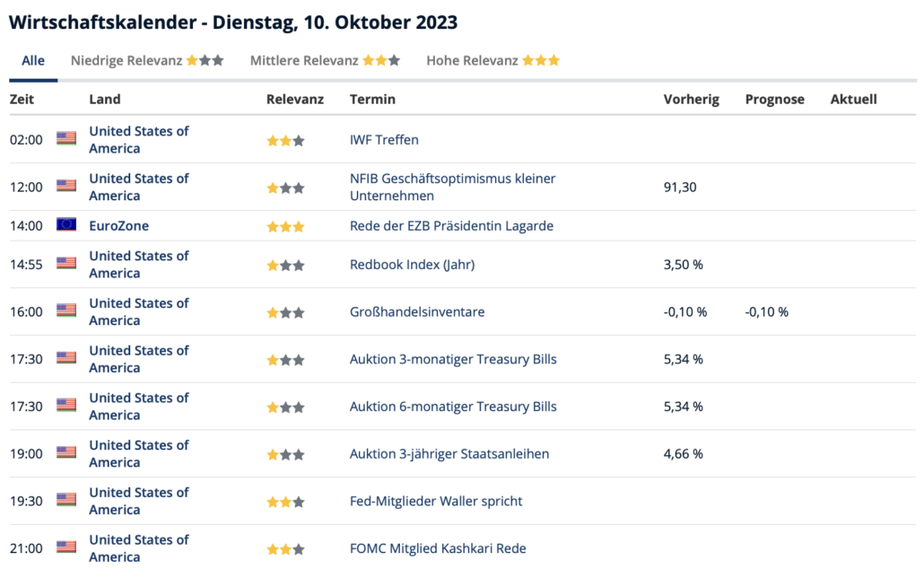Open the Redbook Index (Jahr) event
Viewport: 924px width, 569px height.
point(412,264)
